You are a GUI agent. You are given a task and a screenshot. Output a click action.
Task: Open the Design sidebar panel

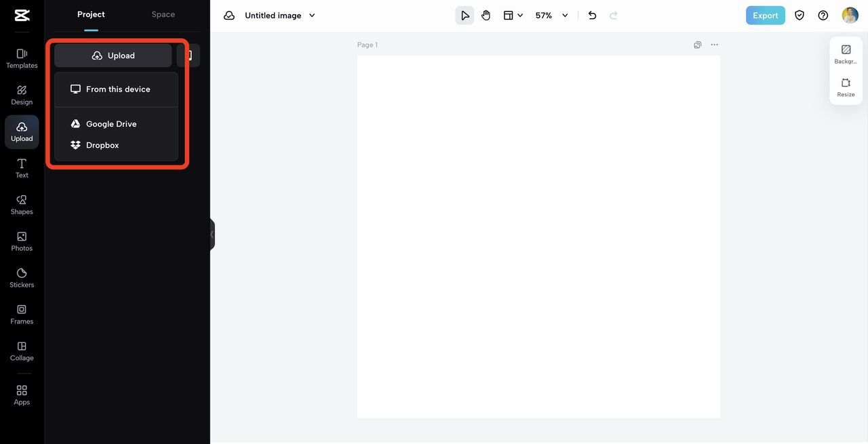pyautogui.click(x=22, y=95)
